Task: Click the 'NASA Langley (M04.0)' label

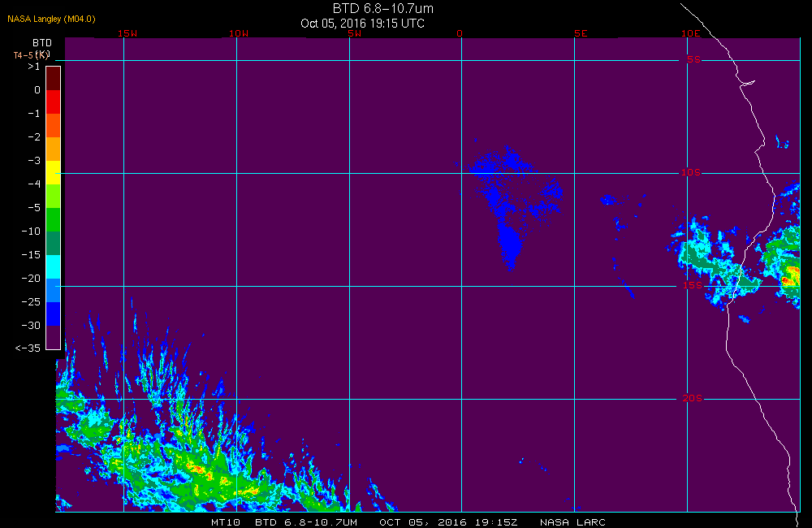Action: [x=51, y=19]
